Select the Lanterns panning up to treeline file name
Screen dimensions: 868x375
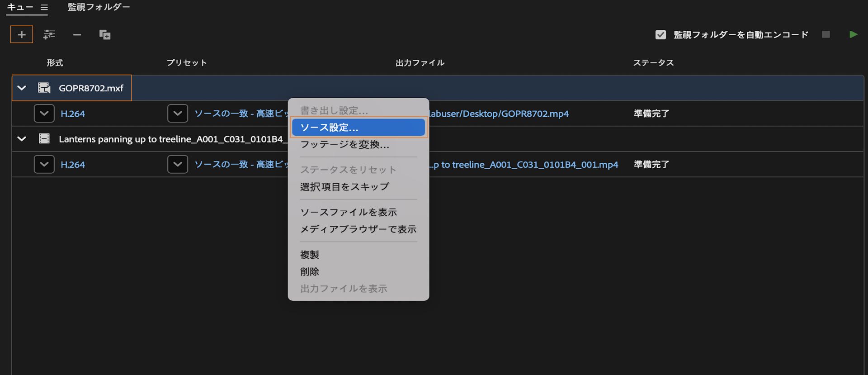[x=173, y=139]
